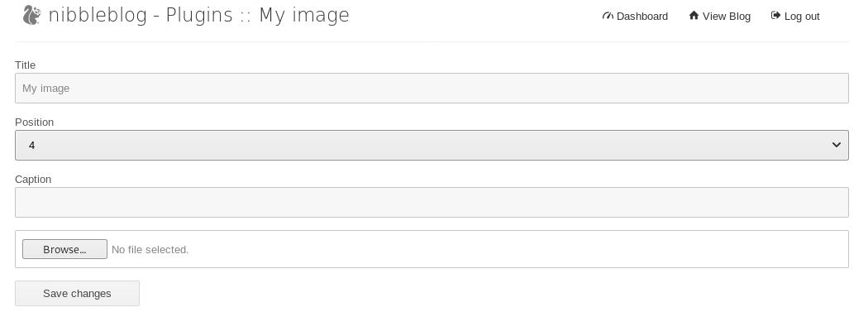868x312 pixels.
Task: Click the home icon beside View Blog
Action: (x=694, y=16)
